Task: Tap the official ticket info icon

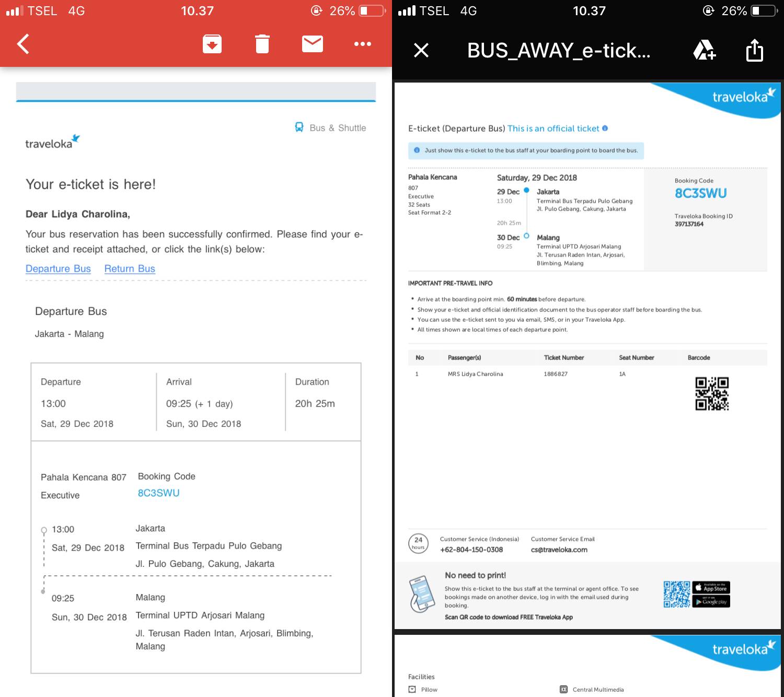Action: (605, 128)
